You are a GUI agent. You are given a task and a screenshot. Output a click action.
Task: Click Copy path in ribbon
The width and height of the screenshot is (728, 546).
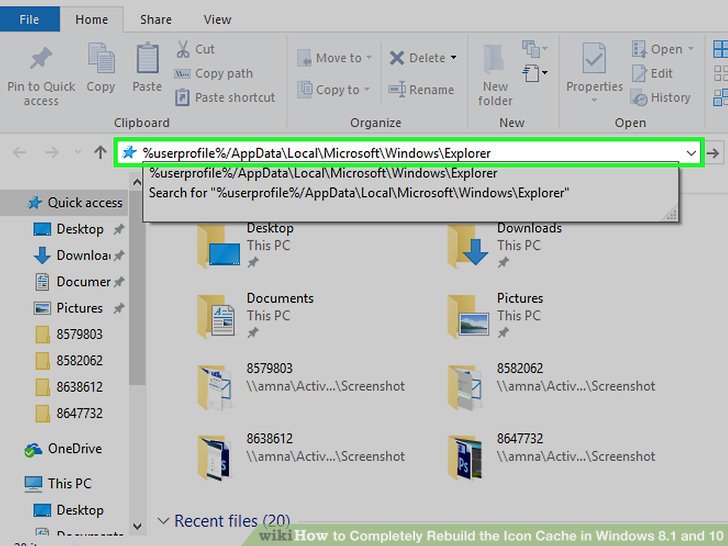(x=214, y=73)
